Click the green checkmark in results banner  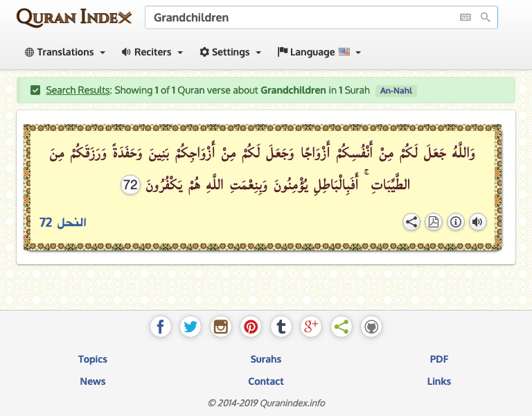tap(35, 90)
